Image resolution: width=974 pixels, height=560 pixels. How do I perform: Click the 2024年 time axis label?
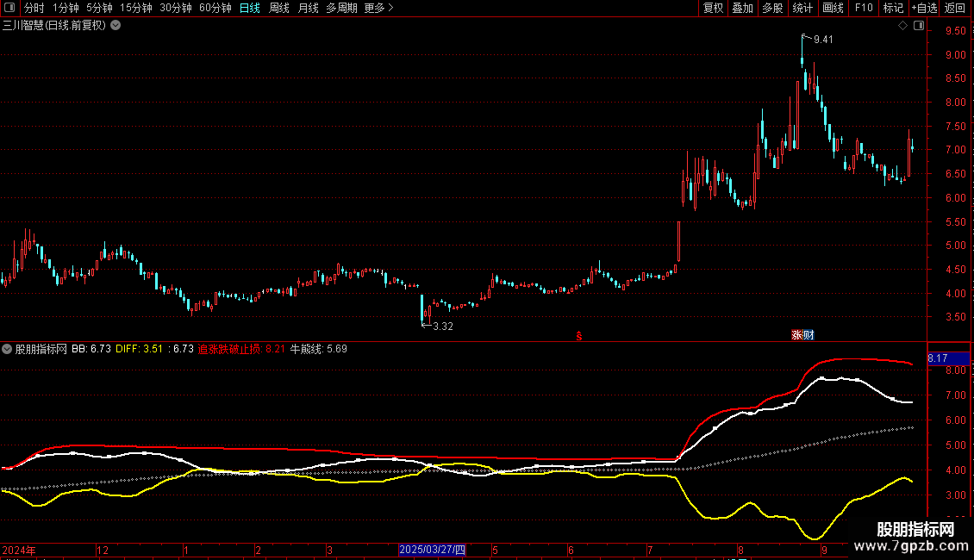pos(19,550)
